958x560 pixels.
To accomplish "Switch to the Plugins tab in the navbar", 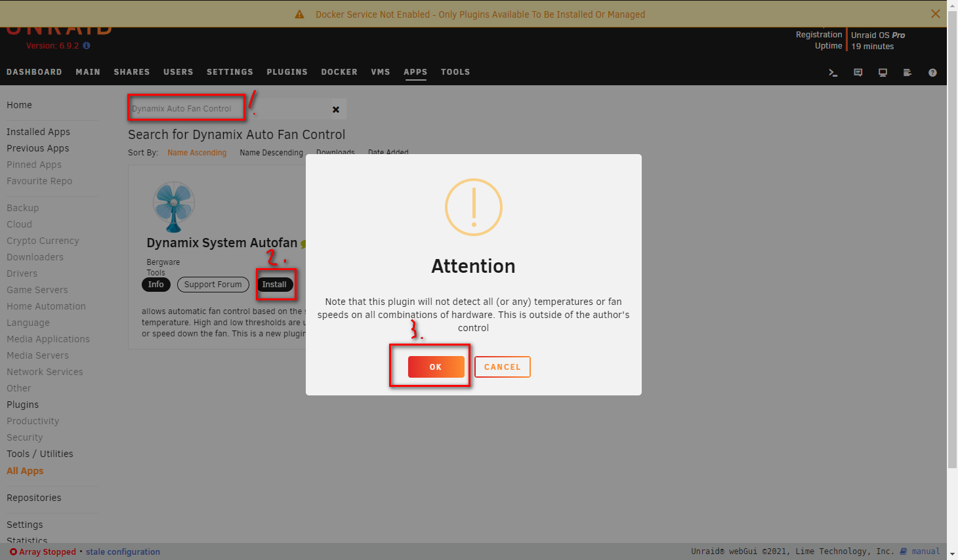I will (x=287, y=72).
